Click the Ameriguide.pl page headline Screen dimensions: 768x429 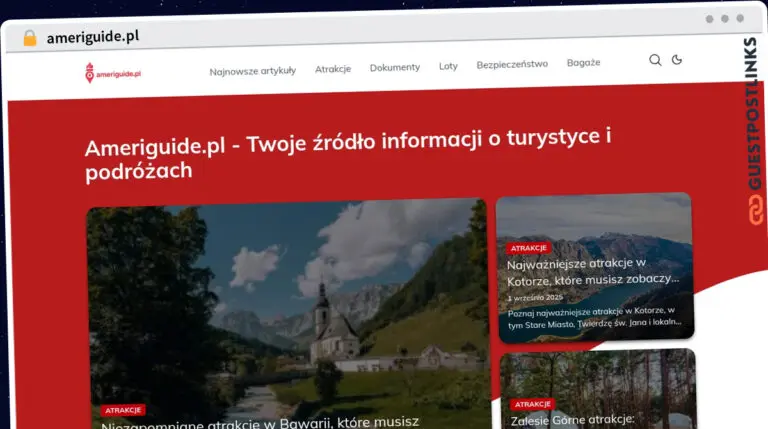pos(348,154)
